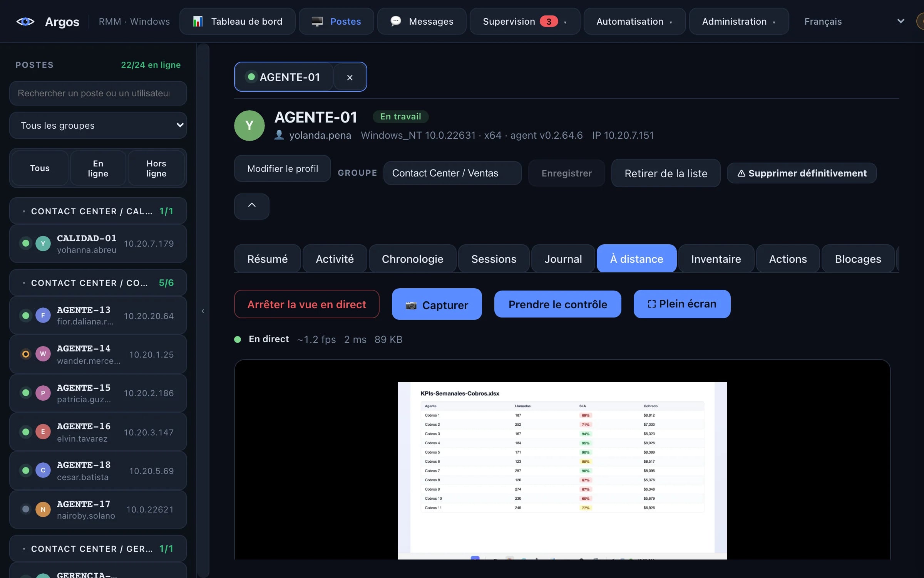Close the AGENTE-01 tab
The height and width of the screenshot is (578, 924).
[x=350, y=77]
